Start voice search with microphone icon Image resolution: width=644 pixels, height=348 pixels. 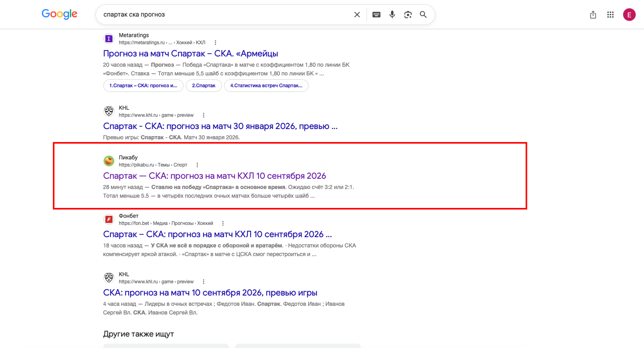392,15
